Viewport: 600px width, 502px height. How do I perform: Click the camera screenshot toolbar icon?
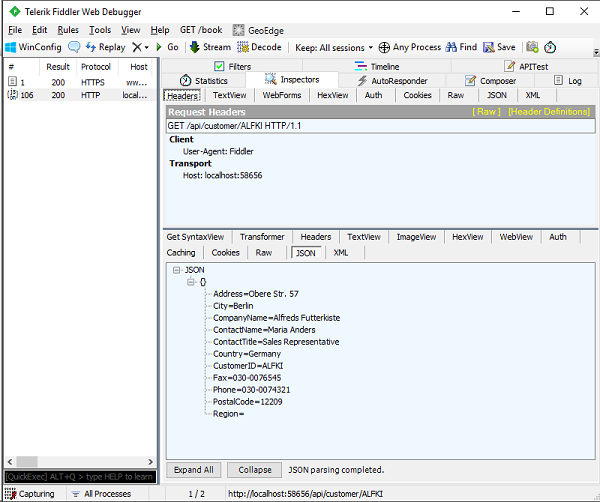(x=532, y=47)
